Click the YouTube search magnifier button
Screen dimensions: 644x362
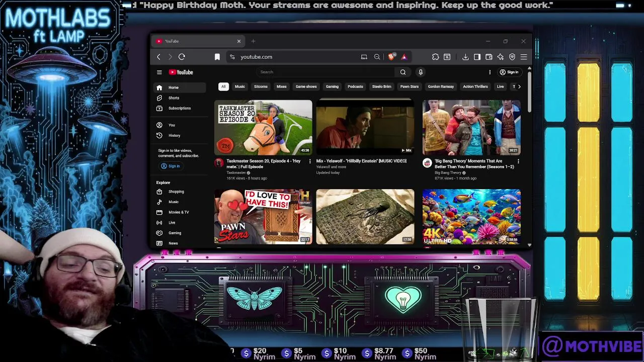pos(403,72)
